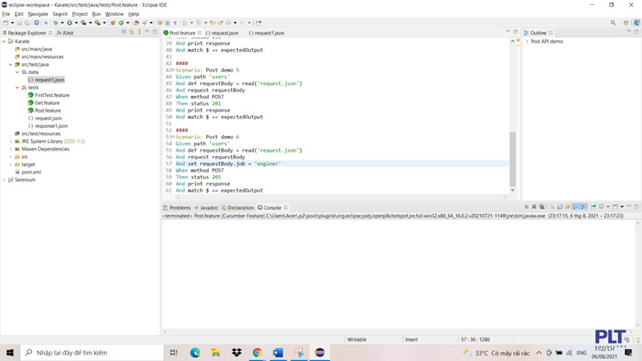Switch to the Javadoc tab
The image size is (642, 361).
pyautogui.click(x=206, y=208)
